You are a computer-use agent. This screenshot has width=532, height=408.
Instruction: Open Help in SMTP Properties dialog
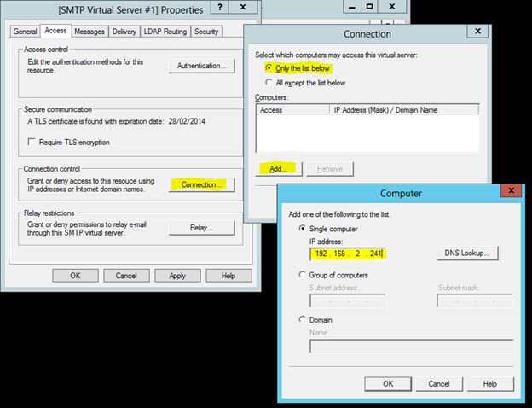coord(228,276)
